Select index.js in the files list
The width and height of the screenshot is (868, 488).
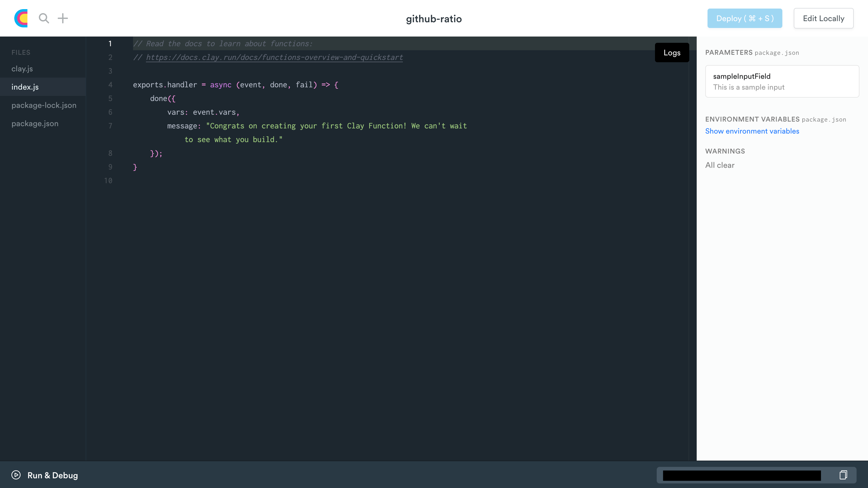[25, 87]
